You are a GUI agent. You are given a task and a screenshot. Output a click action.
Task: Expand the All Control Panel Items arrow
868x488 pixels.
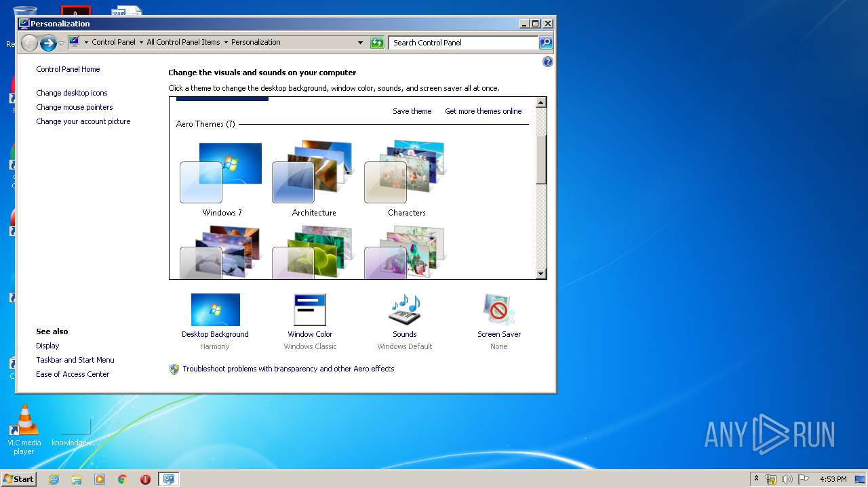point(226,42)
